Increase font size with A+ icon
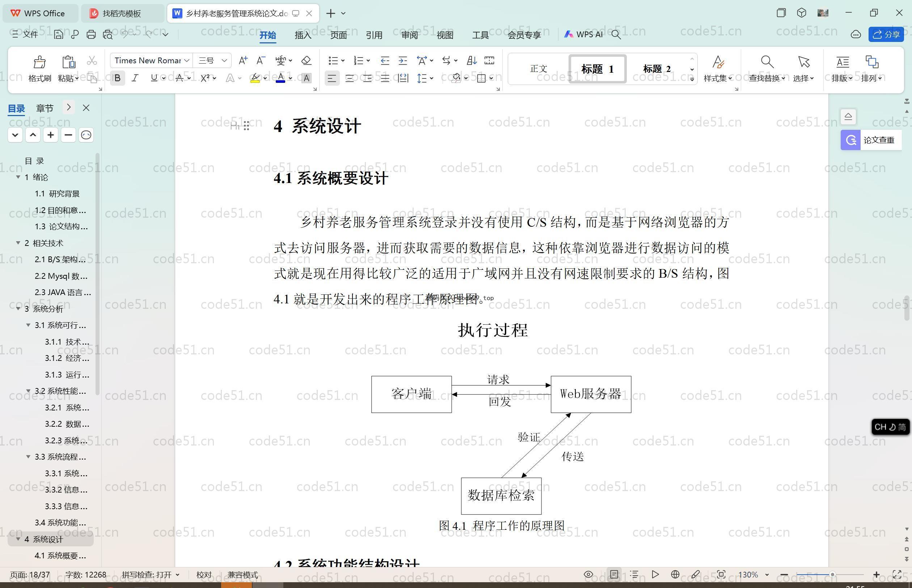The width and height of the screenshot is (912, 588). click(x=243, y=60)
